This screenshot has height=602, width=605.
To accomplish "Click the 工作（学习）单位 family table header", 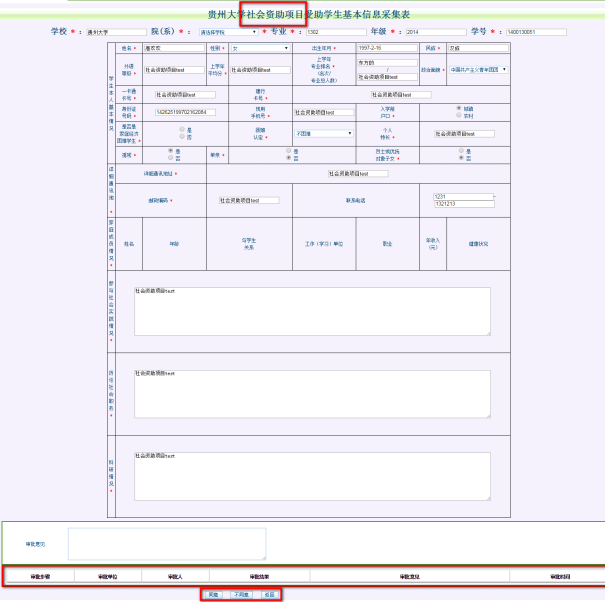I will click(x=324, y=244).
